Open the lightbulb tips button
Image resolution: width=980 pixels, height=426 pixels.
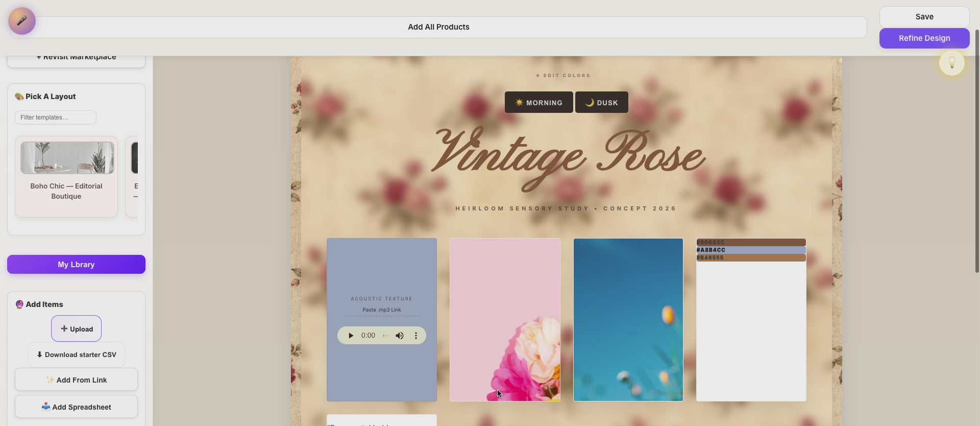[x=951, y=63]
